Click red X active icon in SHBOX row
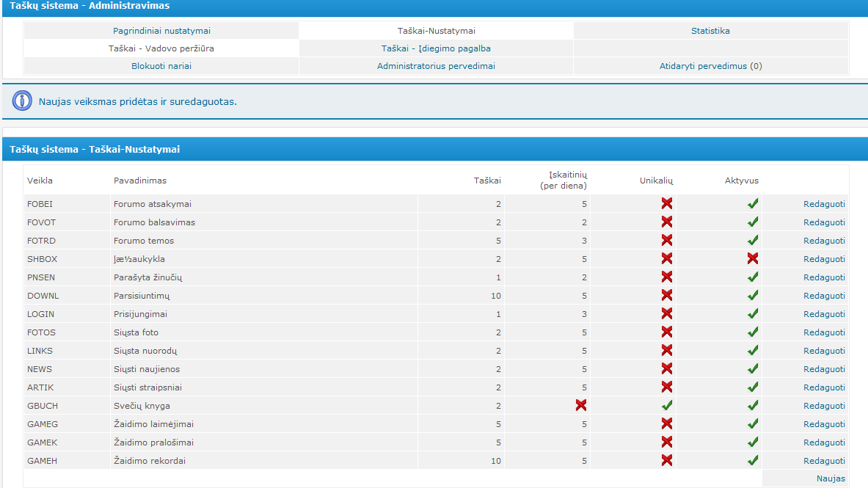The height and width of the screenshot is (488, 868). click(752, 259)
